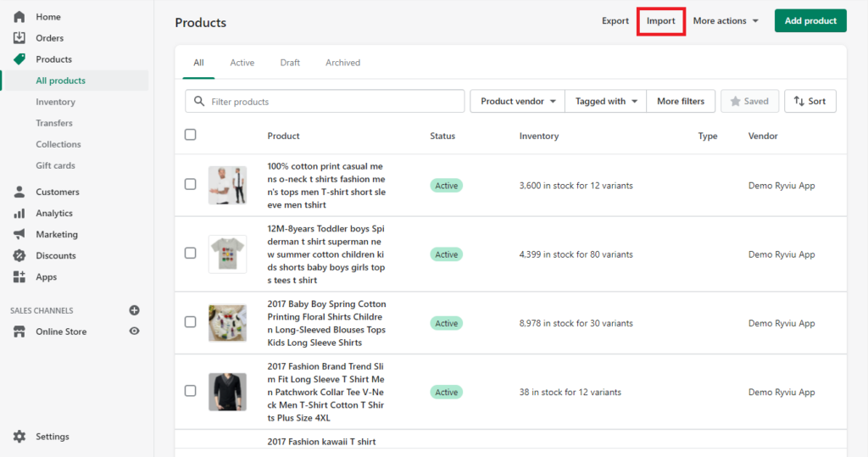
Task: Check the 100% cotton print product checkbox
Action: (x=190, y=184)
